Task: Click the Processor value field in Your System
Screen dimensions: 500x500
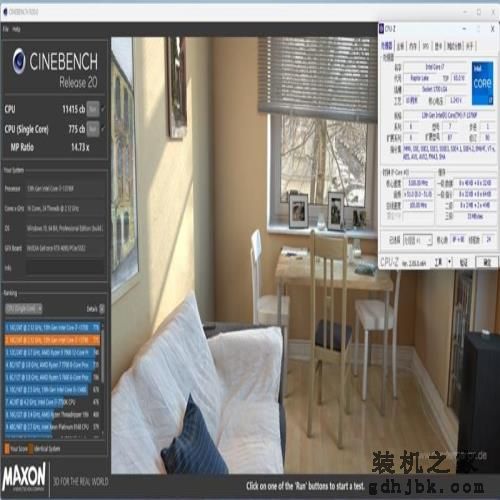Action: 65,189
